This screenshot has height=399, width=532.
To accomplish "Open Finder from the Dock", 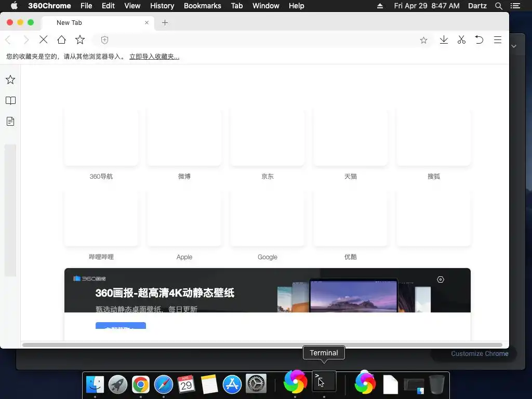I will [95, 384].
